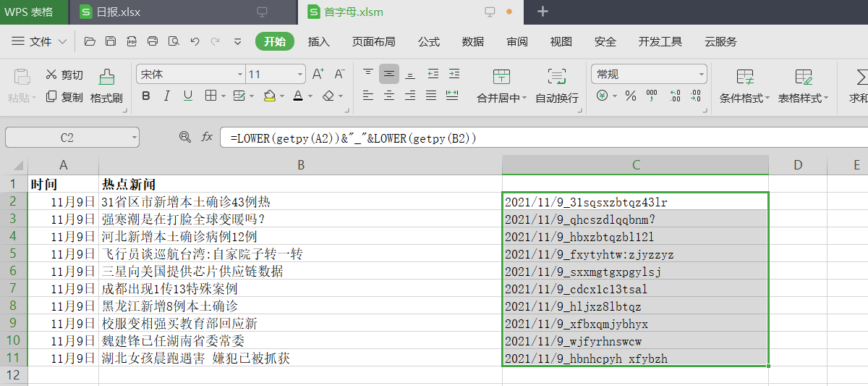Apply black font color

298,96
